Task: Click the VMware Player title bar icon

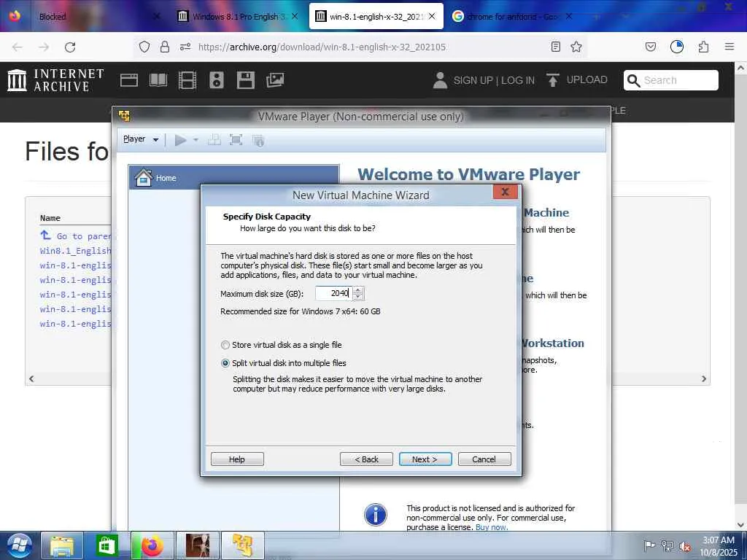Action: point(124,116)
